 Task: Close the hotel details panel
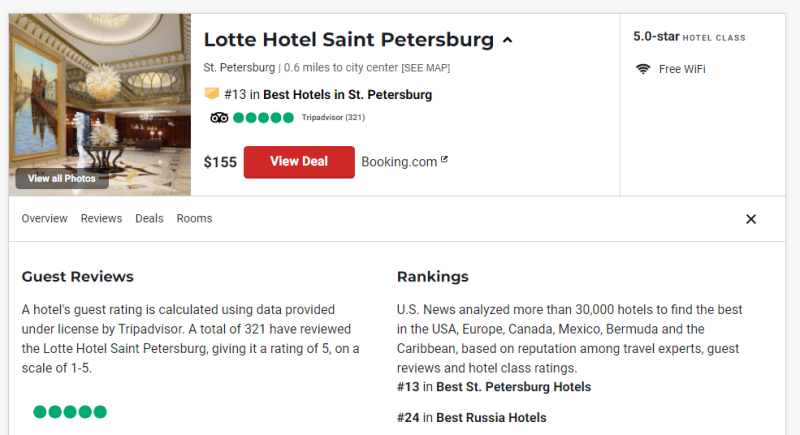[751, 219]
